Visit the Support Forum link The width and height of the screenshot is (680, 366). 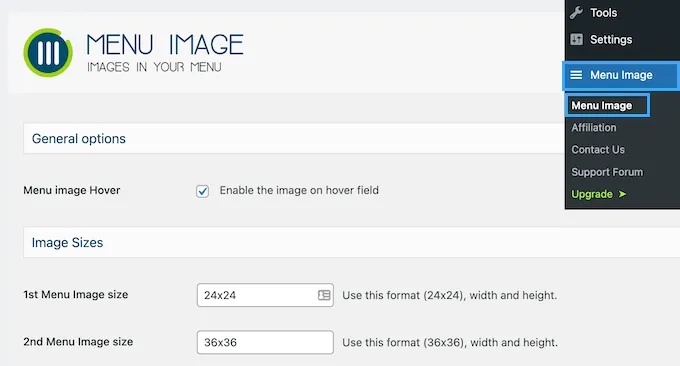click(607, 172)
